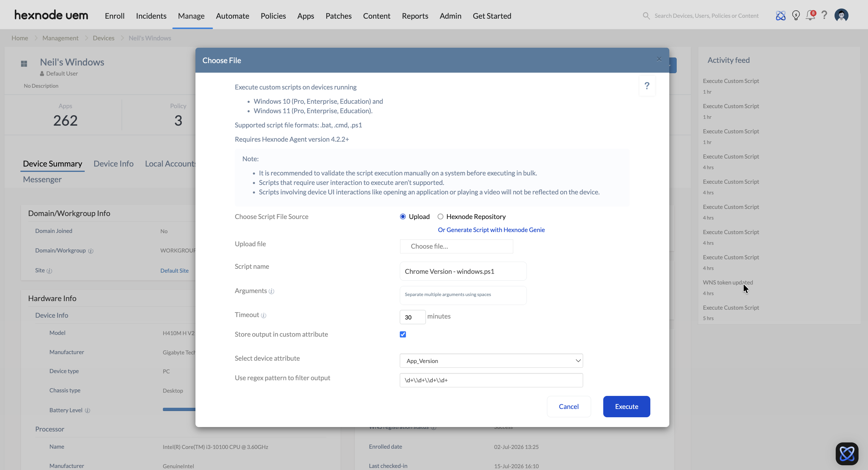Open the Content menu

click(x=377, y=16)
